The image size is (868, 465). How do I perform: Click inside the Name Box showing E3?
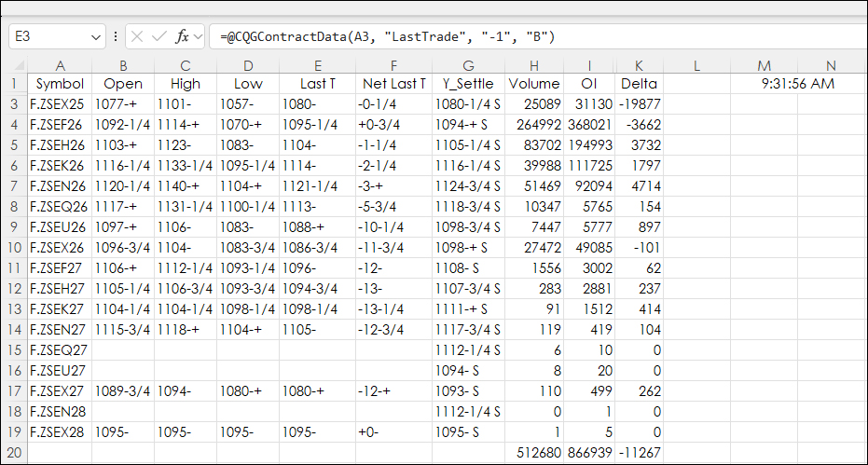coord(47,36)
